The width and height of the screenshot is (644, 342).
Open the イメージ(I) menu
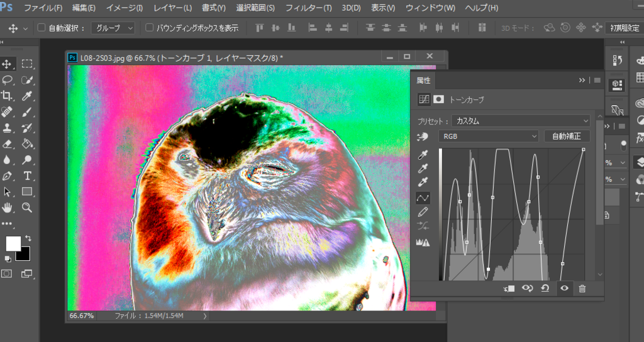(125, 8)
